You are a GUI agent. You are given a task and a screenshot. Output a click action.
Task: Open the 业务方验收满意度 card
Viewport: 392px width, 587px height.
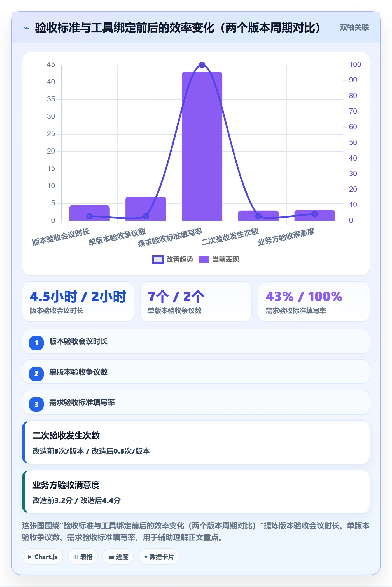pyautogui.click(x=196, y=492)
